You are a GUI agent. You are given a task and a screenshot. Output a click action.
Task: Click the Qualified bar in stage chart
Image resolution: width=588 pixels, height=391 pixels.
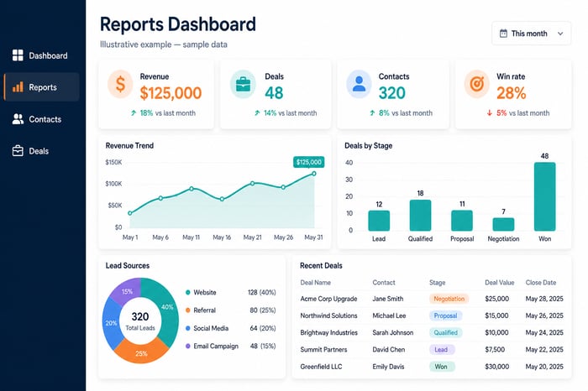[x=420, y=216]
